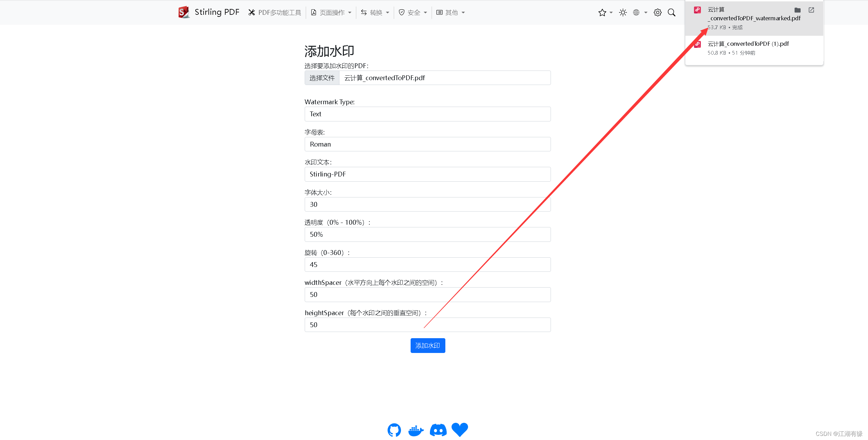Open 转换 dropdown menu
This screenshot has height=440, width=868.
[377, 12]
